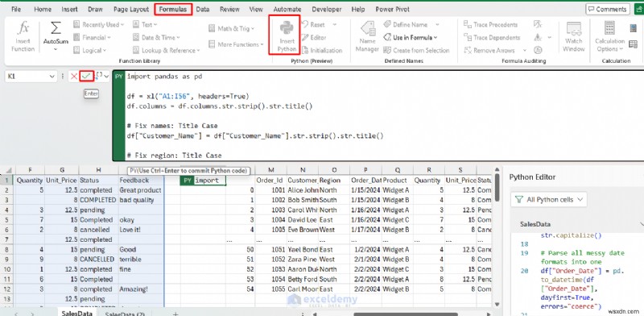Open the Python Editor button in ribbon
The image size is (644, 316).
click(x=314, y=37)
